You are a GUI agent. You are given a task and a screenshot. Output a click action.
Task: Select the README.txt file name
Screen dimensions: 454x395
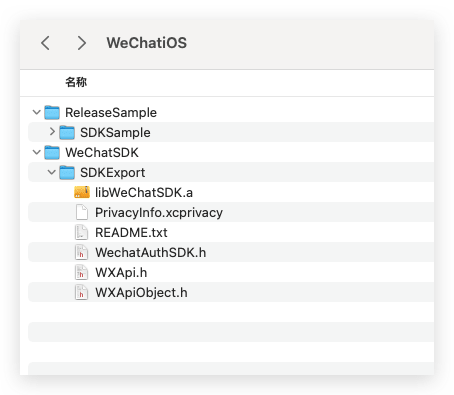pyautogui.click(x=131, y=233)
